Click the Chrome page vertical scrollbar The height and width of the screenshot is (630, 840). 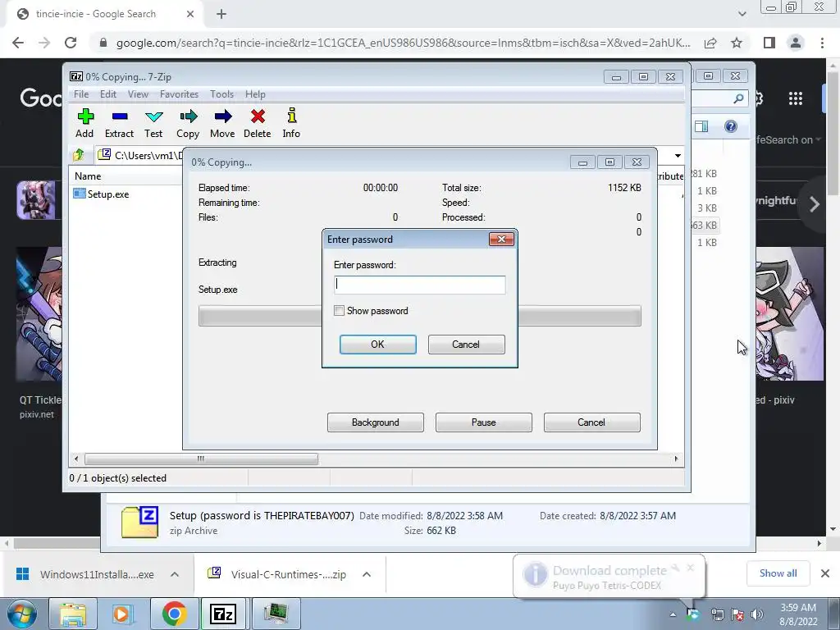832,134
